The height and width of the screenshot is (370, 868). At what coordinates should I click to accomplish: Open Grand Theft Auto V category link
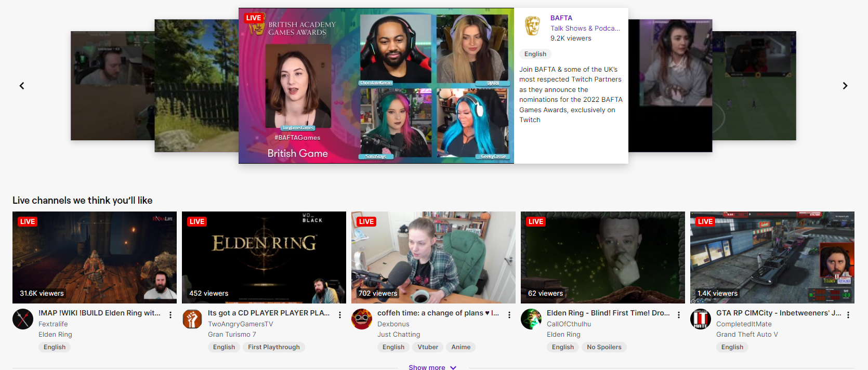click(747, 335)
